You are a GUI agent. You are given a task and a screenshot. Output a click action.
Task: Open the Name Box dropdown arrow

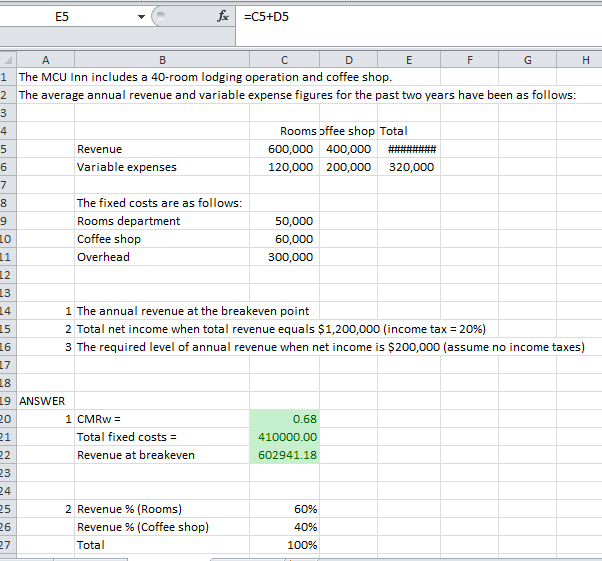click(x=141, y=17)
